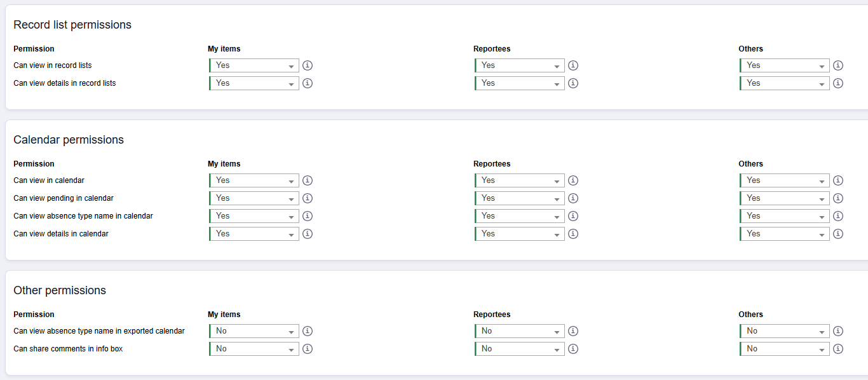Click info icon for My items 'Can share comments in info box'
Image resolution: width=868 pixels, height=380 pixels.
click(308, 349)
